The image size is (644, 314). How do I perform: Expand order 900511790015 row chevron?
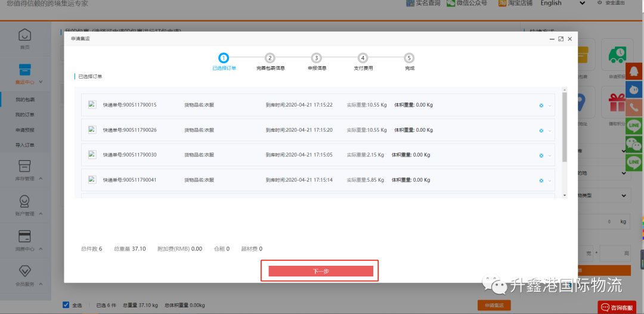[550, 106]
